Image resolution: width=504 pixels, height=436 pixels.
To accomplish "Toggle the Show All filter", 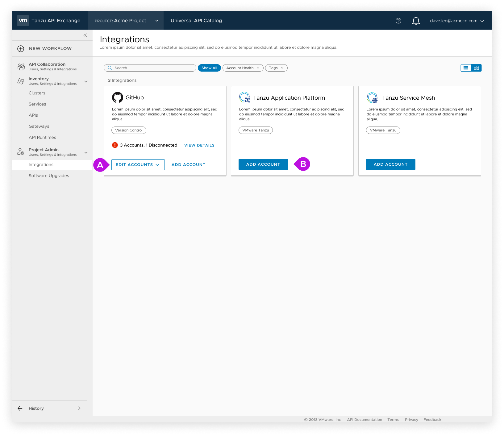I will 209,68.
